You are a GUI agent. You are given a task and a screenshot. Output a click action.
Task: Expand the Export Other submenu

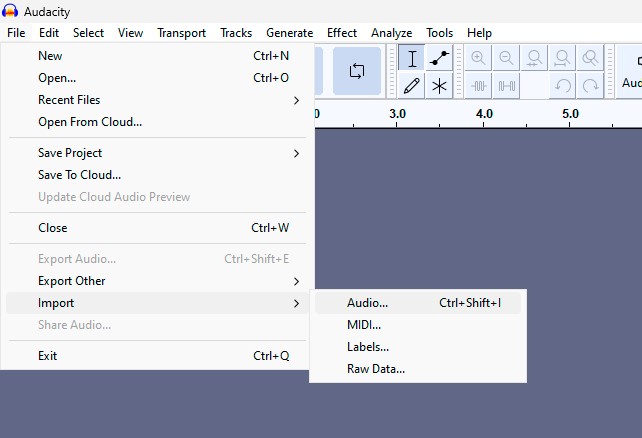tap(158, 281)
